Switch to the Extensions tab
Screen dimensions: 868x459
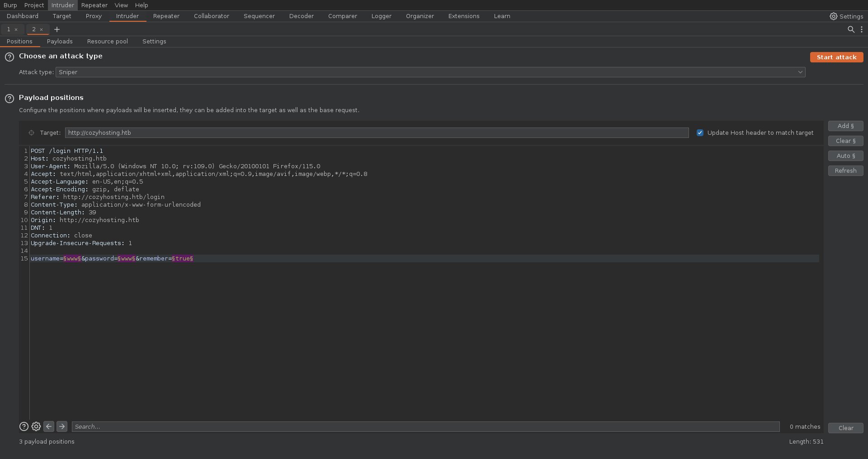(464, 16)
